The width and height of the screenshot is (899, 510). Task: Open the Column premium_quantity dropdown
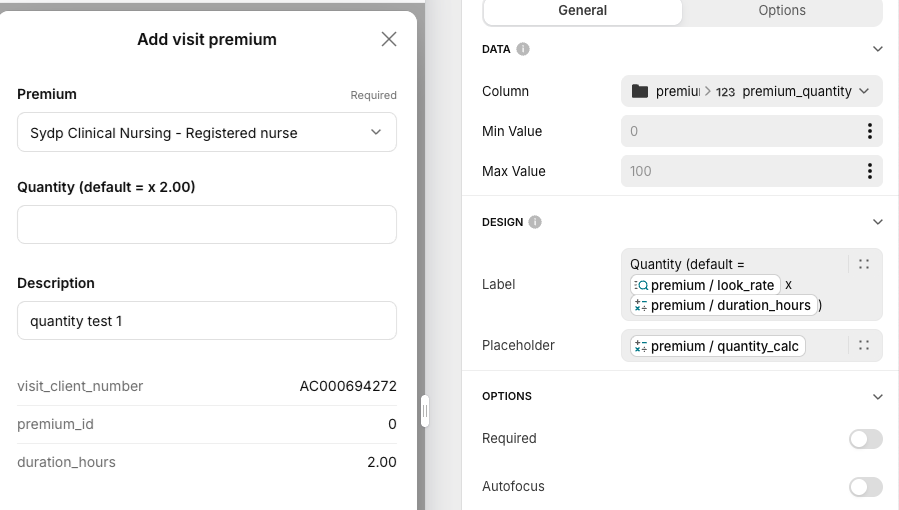click(x=864, y=91)
